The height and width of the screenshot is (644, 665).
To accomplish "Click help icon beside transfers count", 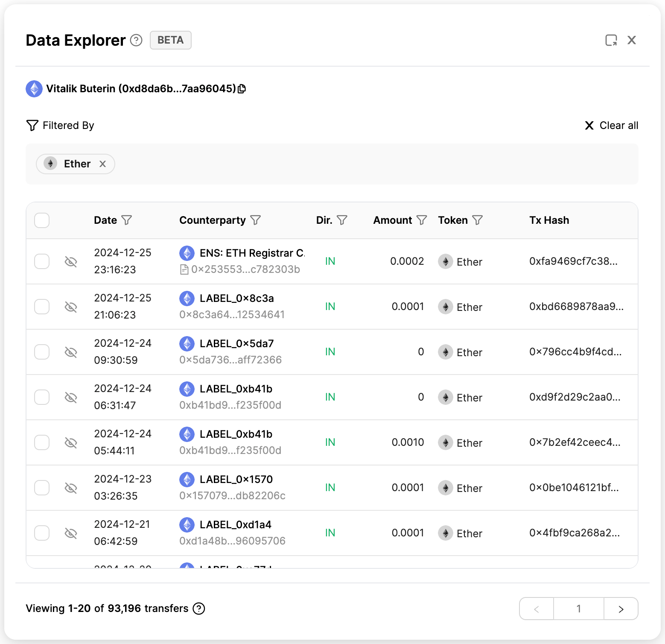I will (199, 609).
